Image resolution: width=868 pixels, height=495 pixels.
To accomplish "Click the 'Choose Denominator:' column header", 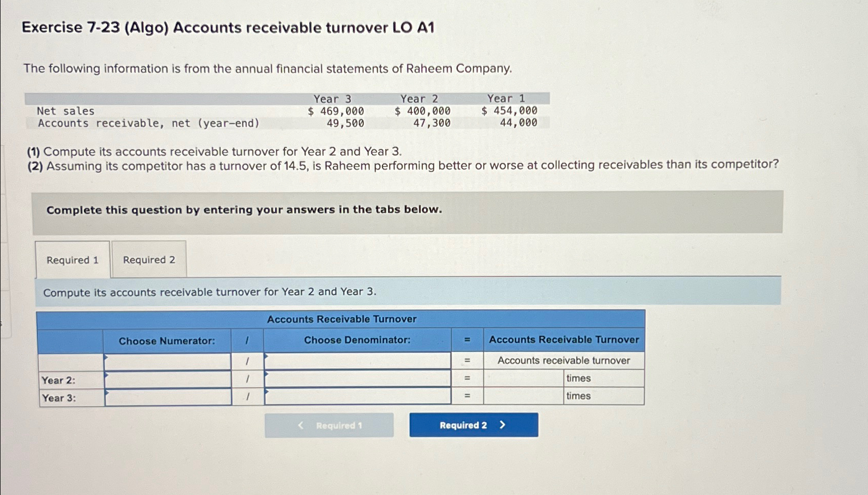I will coord(357,340).
